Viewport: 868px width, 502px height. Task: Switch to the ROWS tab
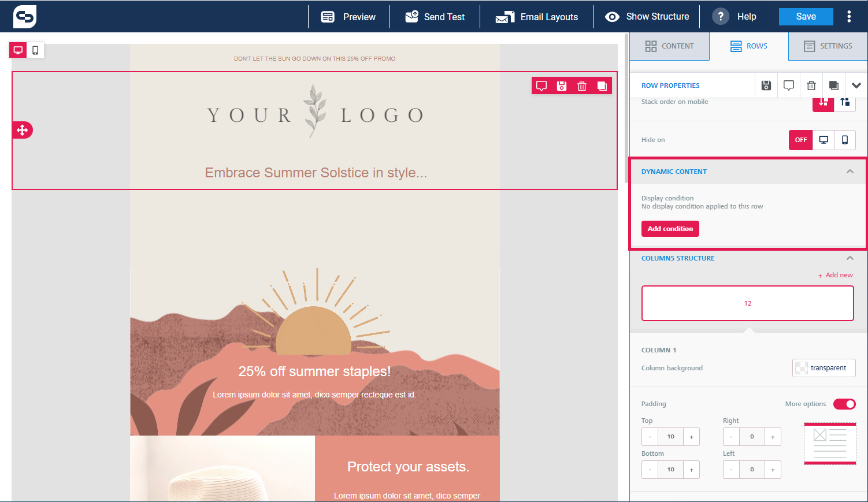pyautogui.click(x=749, y=46)
